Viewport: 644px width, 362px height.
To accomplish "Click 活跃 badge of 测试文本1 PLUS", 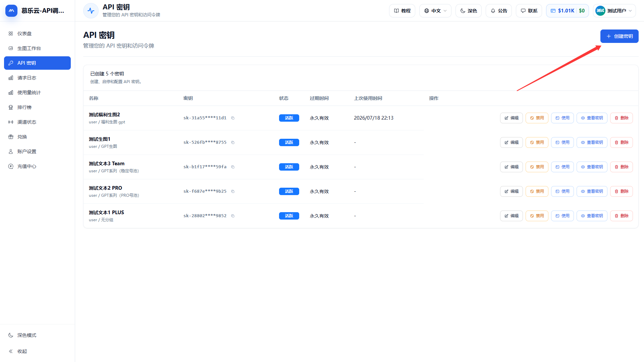I will [x=289, y=216].
